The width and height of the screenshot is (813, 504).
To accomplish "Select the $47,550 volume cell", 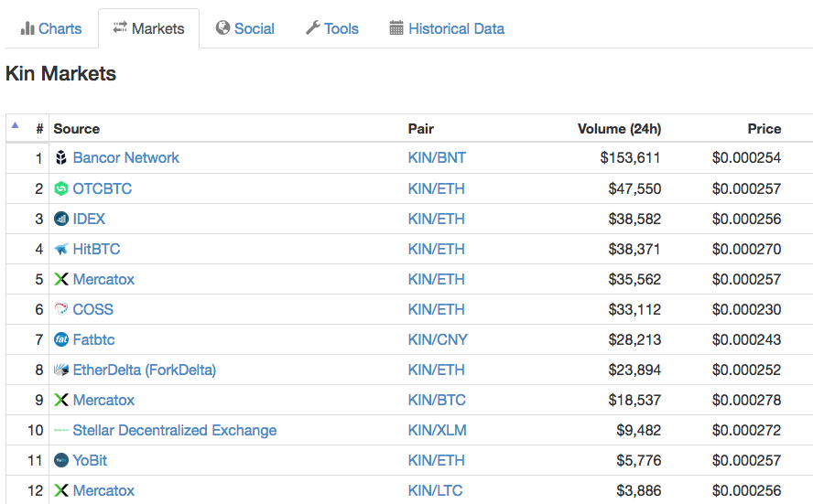I will 634,188.
